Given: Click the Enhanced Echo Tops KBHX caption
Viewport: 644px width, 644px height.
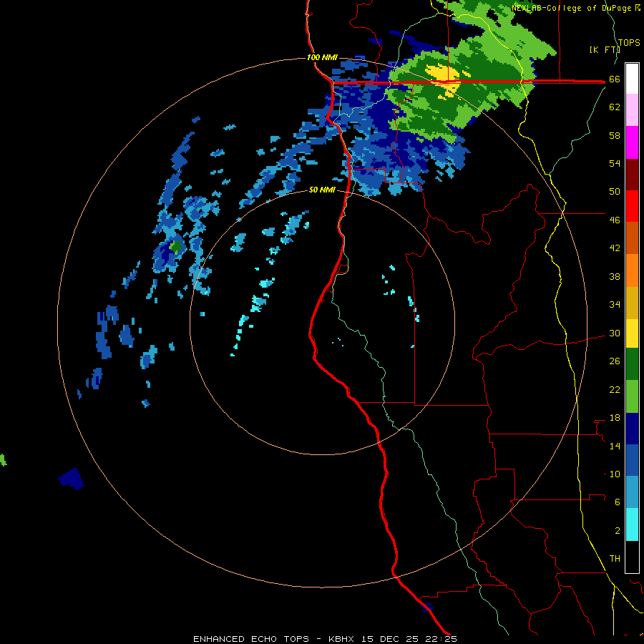Looking at the screenshot, I should (325, 639).
